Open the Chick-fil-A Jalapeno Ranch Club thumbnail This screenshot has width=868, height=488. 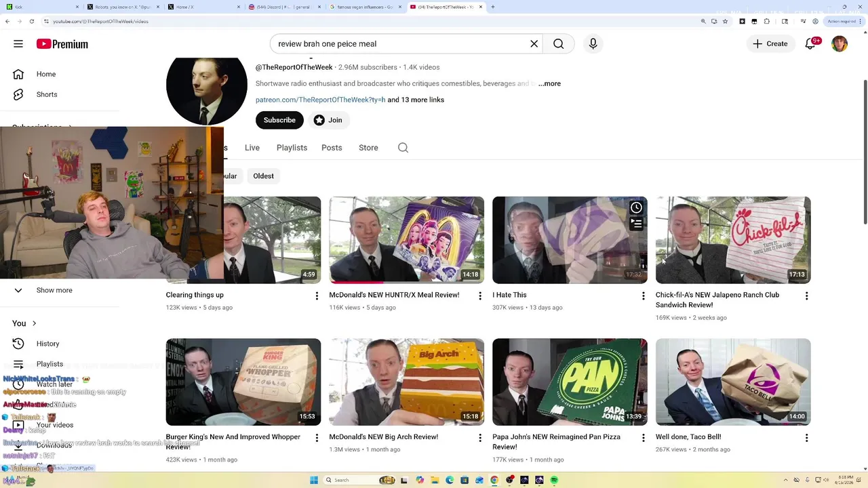pos(733,240)
